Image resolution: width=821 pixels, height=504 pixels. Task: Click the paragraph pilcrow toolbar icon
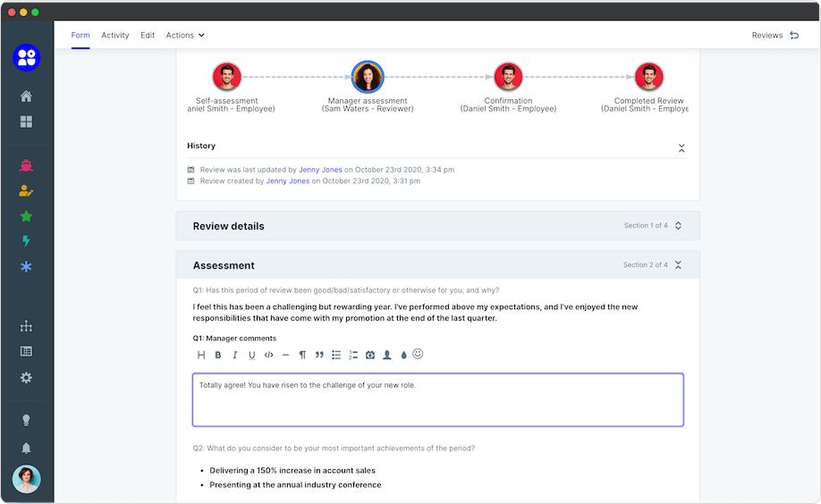[302, 355]
